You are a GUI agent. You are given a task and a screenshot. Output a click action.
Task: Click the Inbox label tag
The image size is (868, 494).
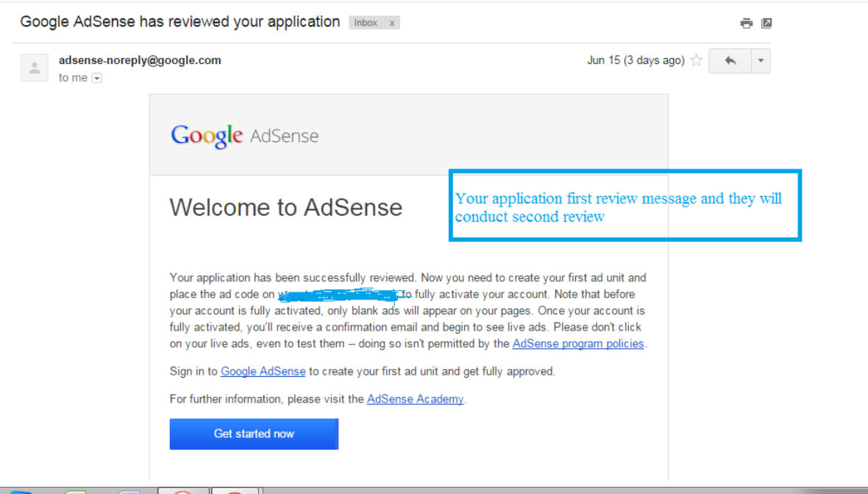(x=366, y=23)
